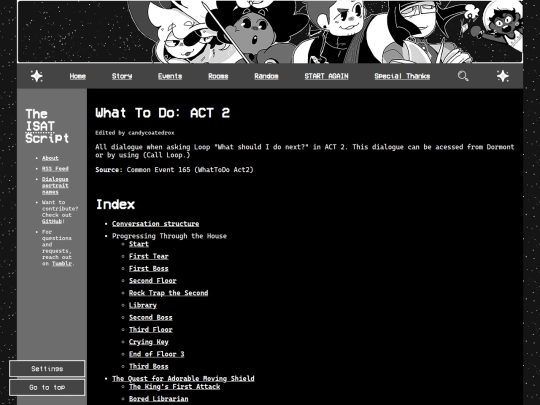
Task: Click The ISAT Script site title
Action: (x=47, y=126)
